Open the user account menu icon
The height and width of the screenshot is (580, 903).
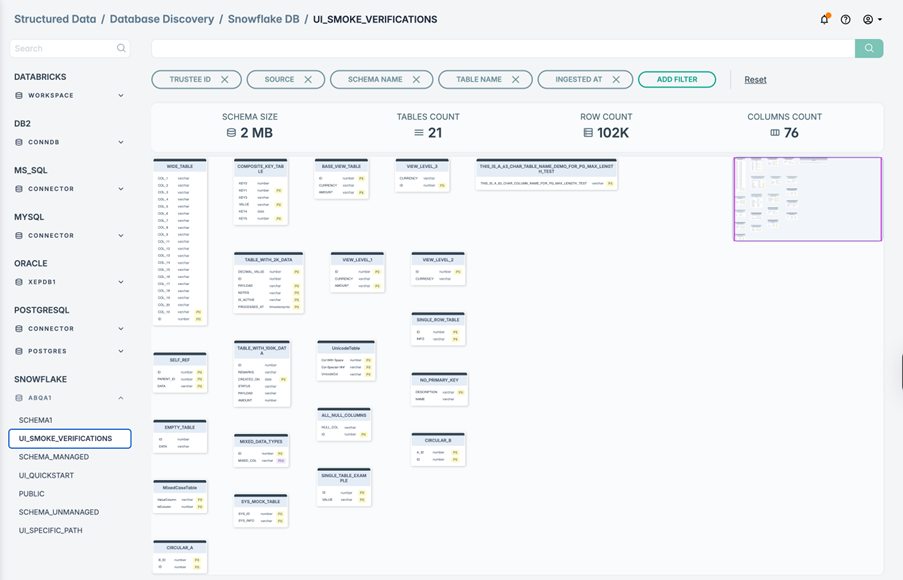[871, 19]
